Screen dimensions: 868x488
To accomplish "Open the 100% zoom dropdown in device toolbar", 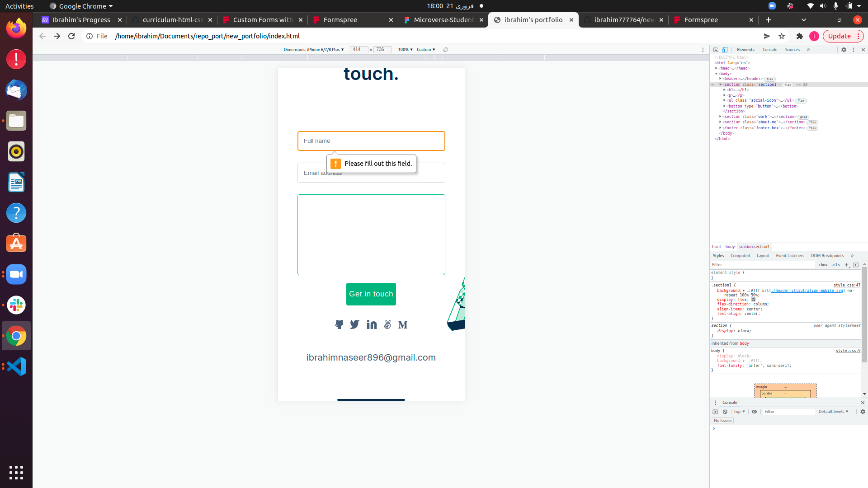I will (x=405, y=50).
